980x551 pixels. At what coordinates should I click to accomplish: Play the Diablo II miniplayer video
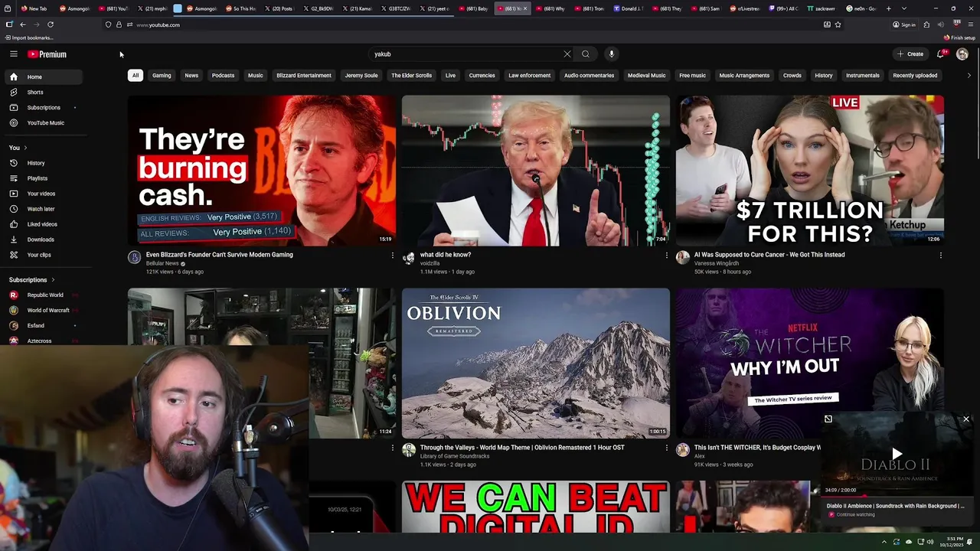(897, 454)
